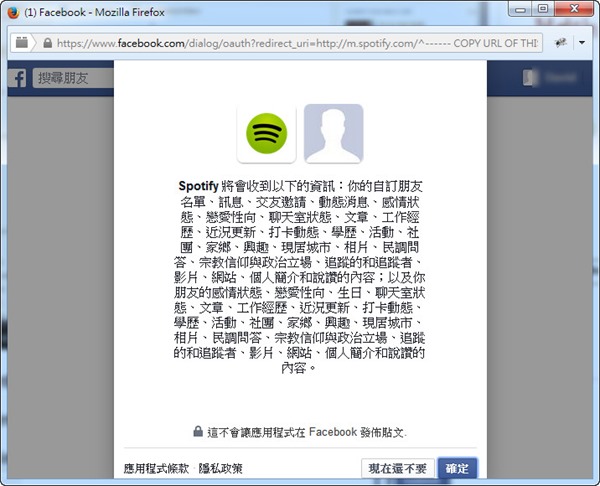Click the Facebook logo in the blue header

18,78
